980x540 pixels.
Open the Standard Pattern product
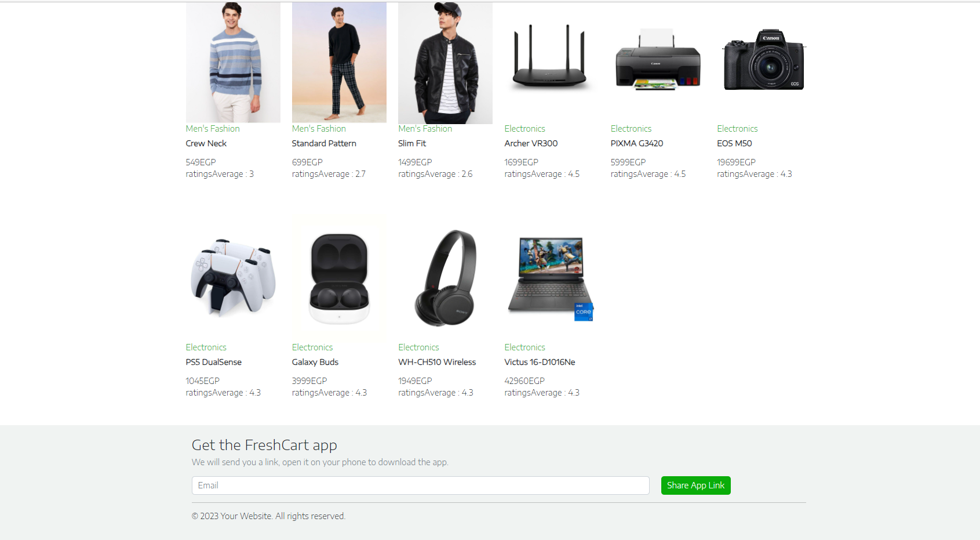tap(324, 143)
